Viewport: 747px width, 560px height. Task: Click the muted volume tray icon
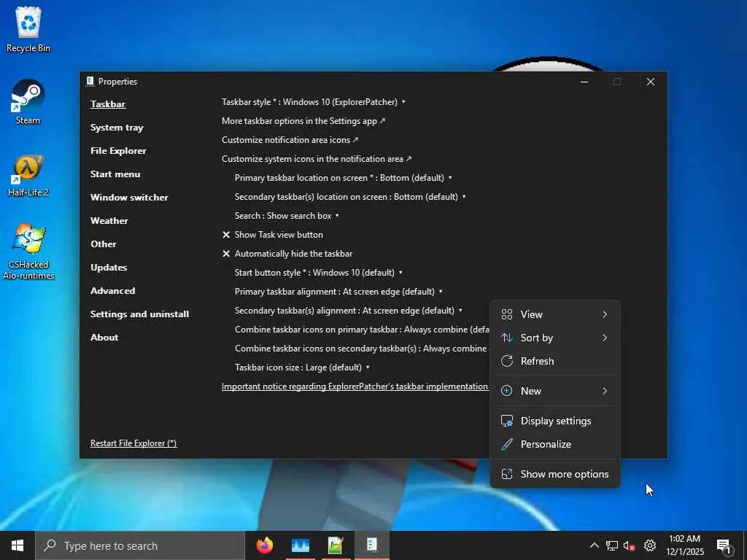coord(630,545)
